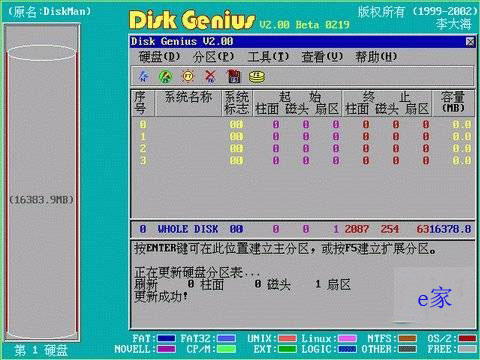Viewport: 480px width, 360px height.
Task: Open the 帮助(H) menu
Action: (376, 57)
